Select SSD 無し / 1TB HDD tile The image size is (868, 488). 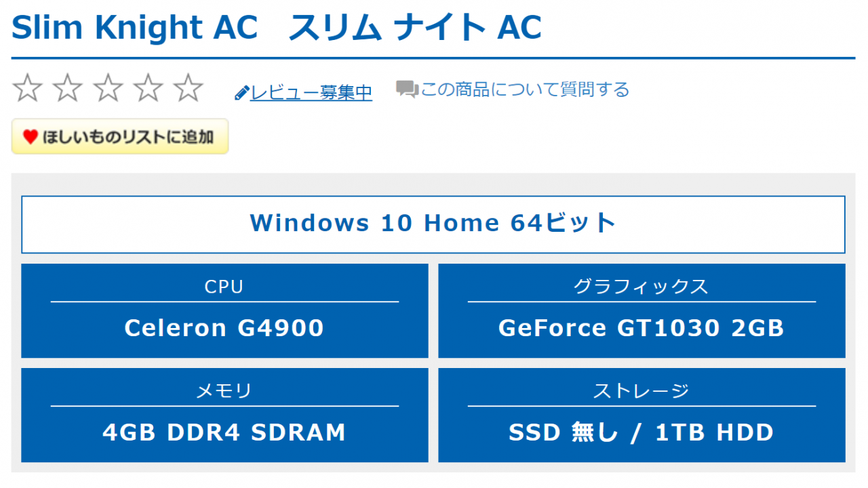coord(642,415)
